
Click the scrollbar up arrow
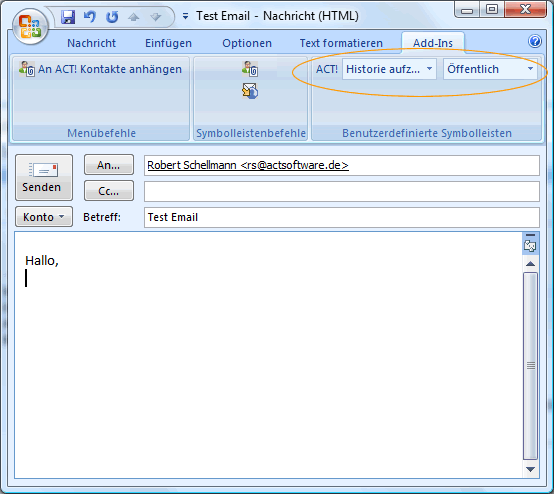pos(531,264)
